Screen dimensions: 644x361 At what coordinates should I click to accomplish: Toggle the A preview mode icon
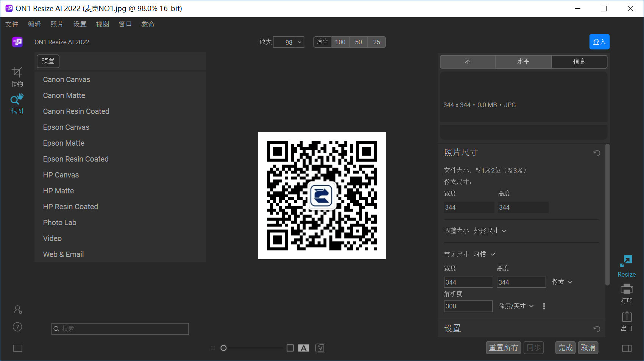304,348
